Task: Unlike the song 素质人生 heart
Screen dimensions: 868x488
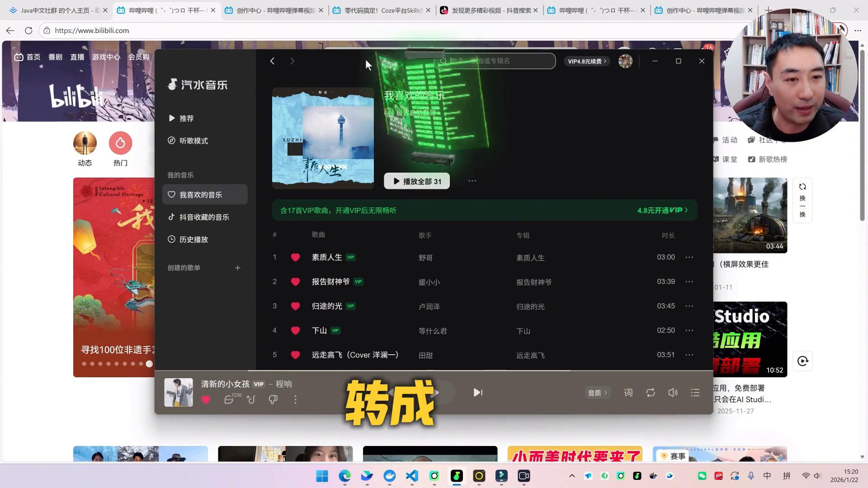Action: point(295,258)
